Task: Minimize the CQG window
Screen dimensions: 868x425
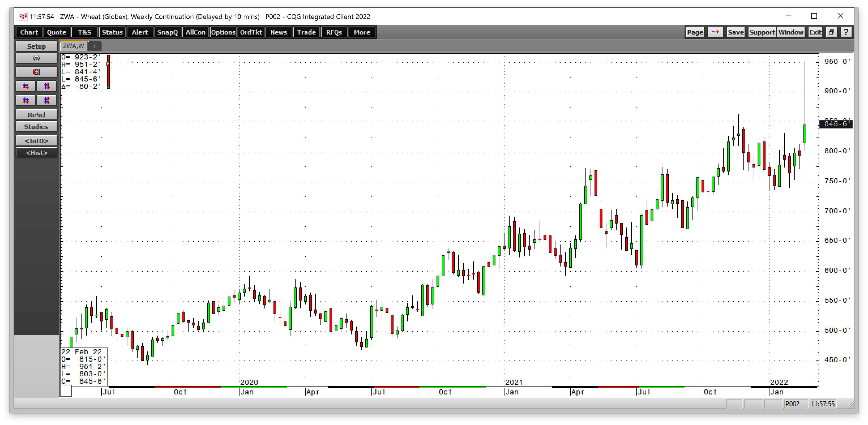Action: pyautogui.click(x=788, y=16)
